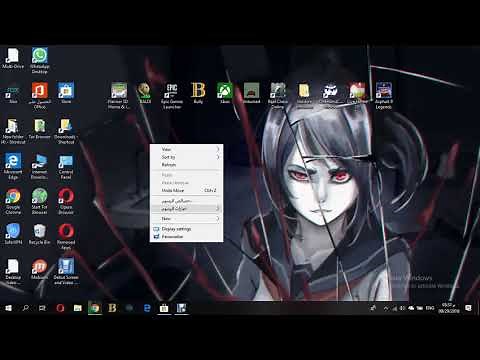480x360 pixels.
Task: Select the Internet Download Manager icon
Action: [40, 166]
